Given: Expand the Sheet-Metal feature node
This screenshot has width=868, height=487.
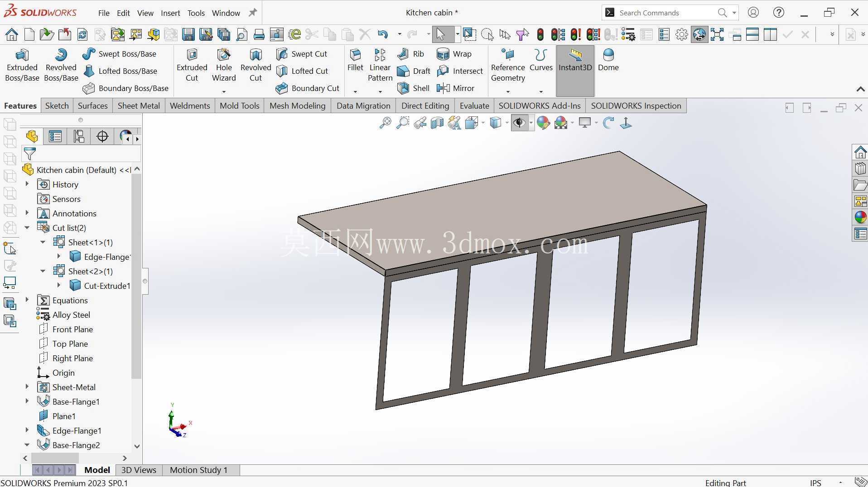Looking at the screenshot, I should (27, 387).
